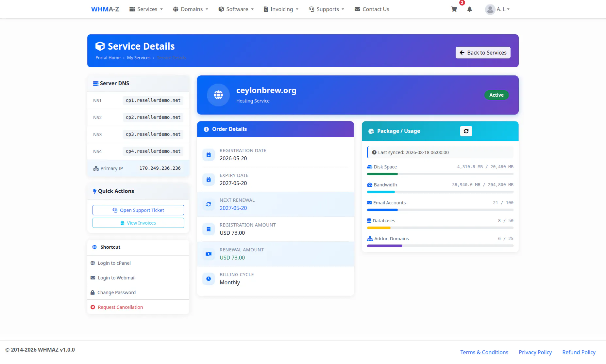
Task: Expand the Services dropdown menu
Action: coord(146,9)
